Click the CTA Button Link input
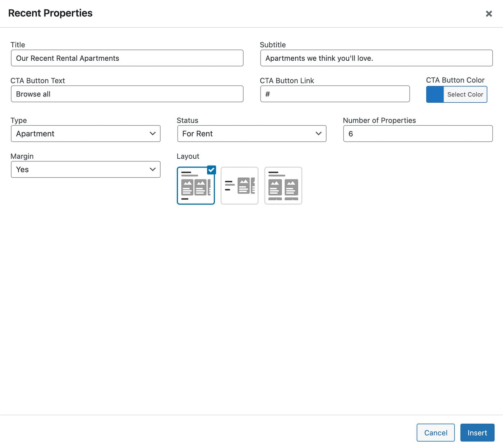This screenshot has width=503, height=448. pyautogui.click(x=334, y=94)
